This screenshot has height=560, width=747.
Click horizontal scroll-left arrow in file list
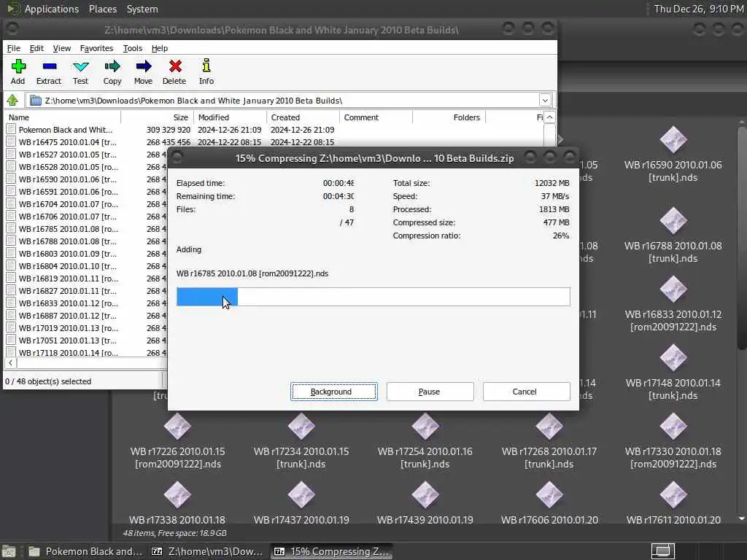pyautogui.click(x=10, y=363)
